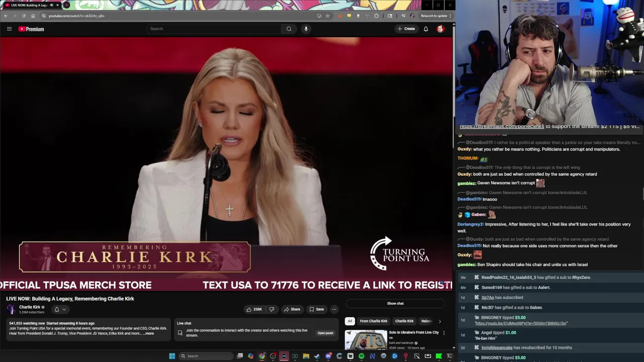Open the Create menu button
644x362 pixels.
[x=406, y=29]
